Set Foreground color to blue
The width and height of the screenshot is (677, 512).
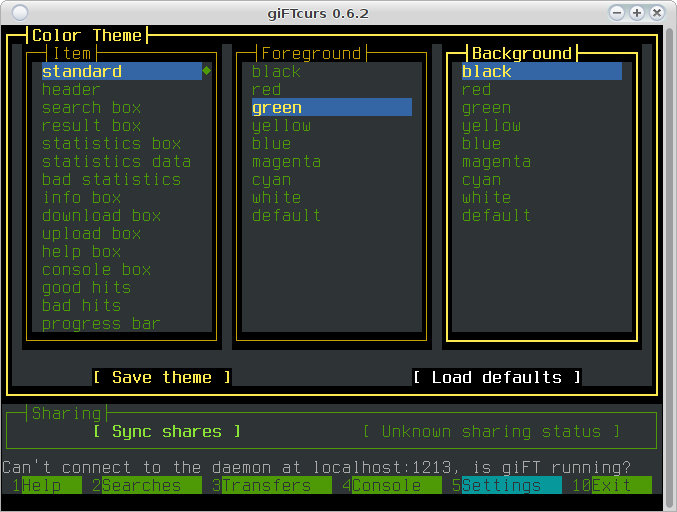point(272,143)
